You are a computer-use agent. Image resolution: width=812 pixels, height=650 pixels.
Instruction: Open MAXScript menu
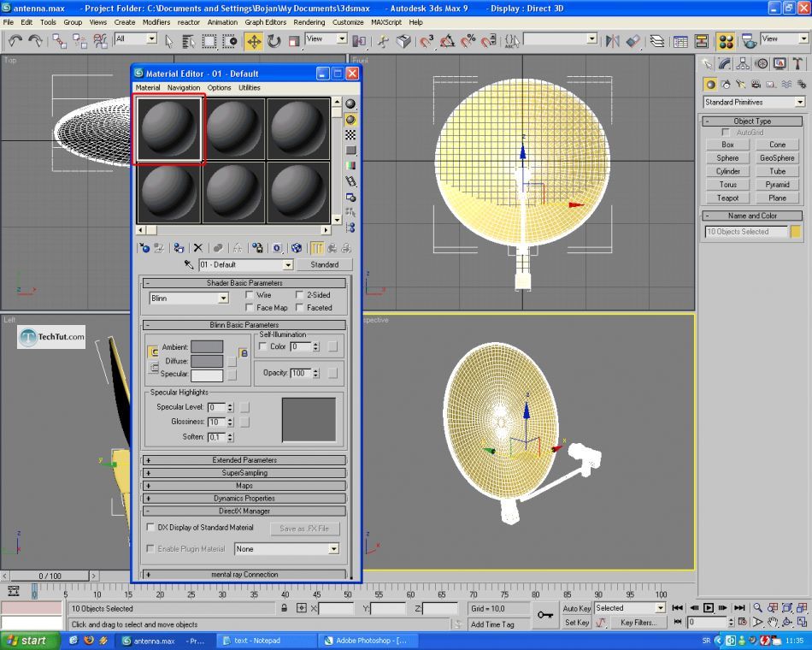(x=385, y=22)
